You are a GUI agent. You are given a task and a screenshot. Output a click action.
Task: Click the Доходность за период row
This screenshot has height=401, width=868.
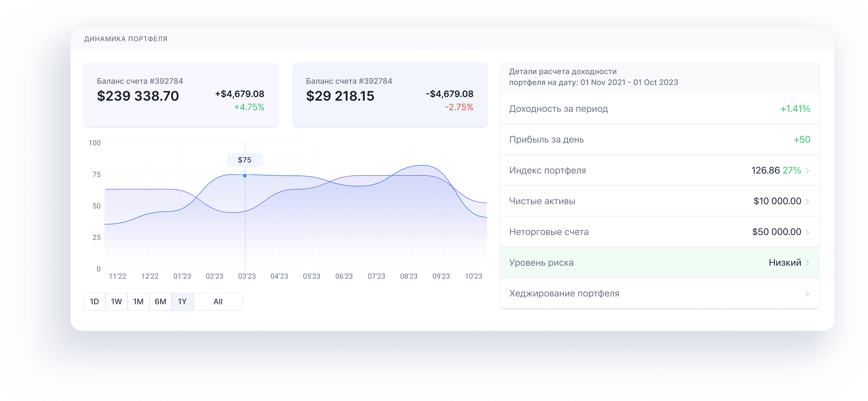point(659,109)
